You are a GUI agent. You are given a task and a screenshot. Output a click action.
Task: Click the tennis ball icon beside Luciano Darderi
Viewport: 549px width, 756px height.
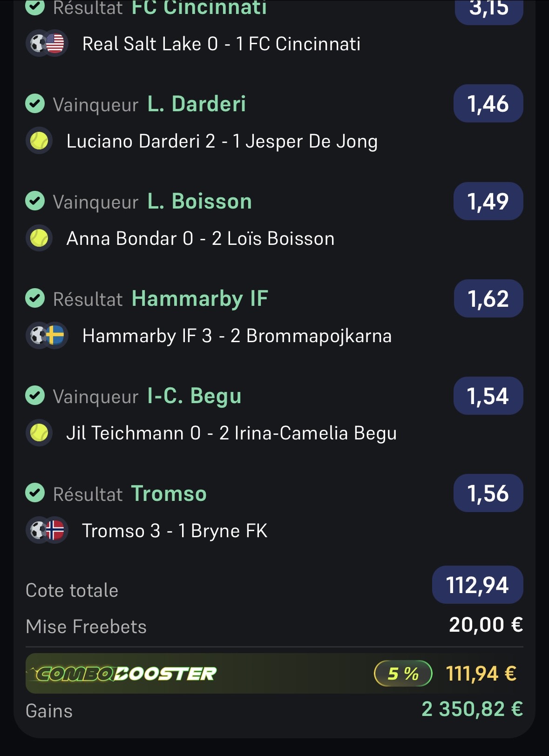(39, 141)
